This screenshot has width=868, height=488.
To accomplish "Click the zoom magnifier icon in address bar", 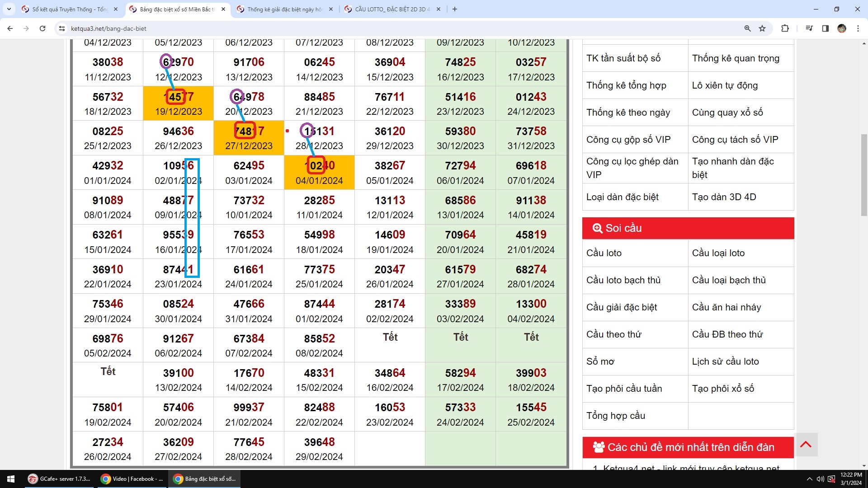I will point(747,28).
